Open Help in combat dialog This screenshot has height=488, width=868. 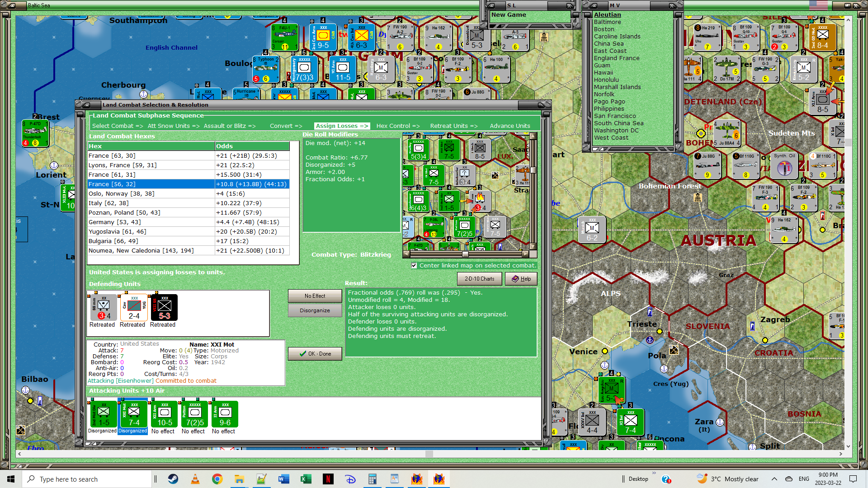pos(521,279)
